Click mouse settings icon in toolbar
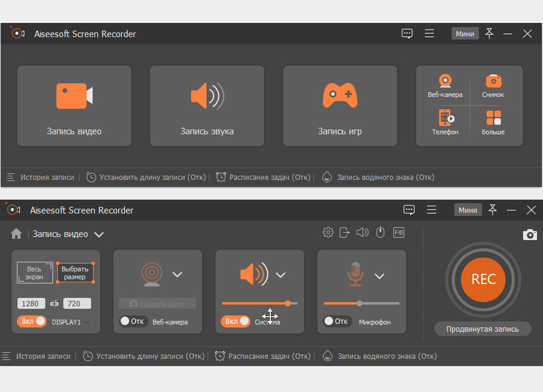 (x=381, y=232)
